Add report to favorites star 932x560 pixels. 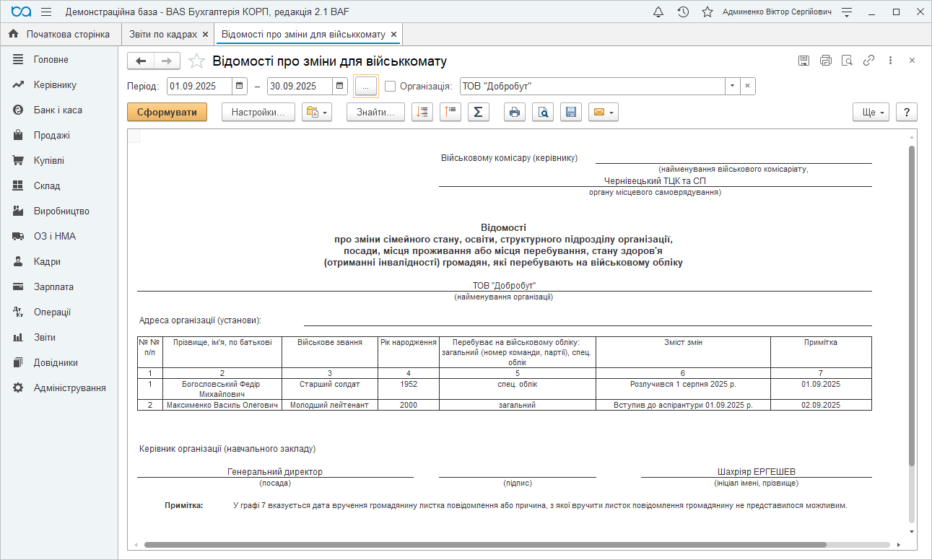click(x=196, y=61)
